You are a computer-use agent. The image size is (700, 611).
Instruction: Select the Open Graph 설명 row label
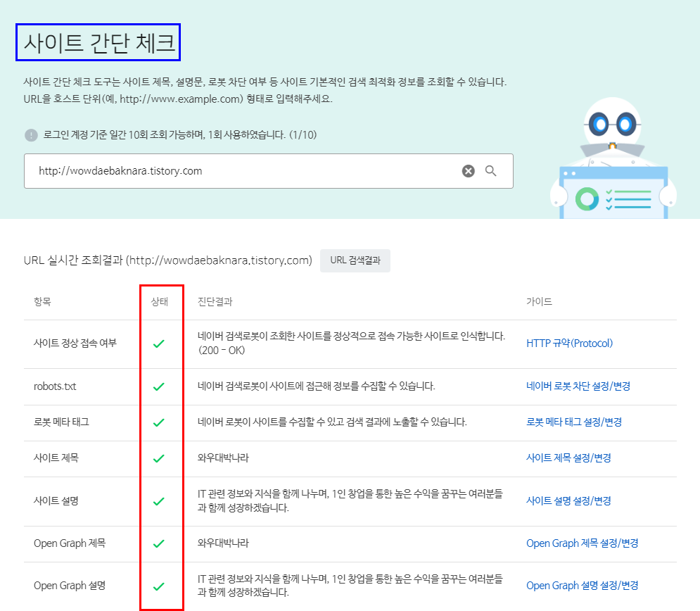click(70, 585)
